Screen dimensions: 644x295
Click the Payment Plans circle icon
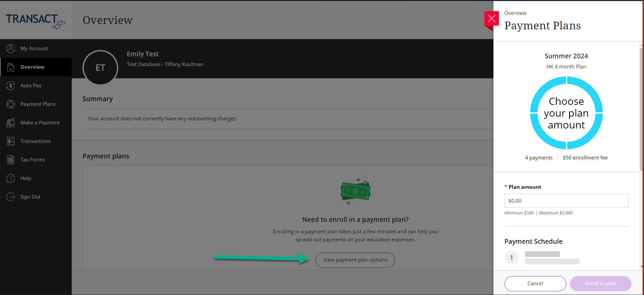(11, 104)
